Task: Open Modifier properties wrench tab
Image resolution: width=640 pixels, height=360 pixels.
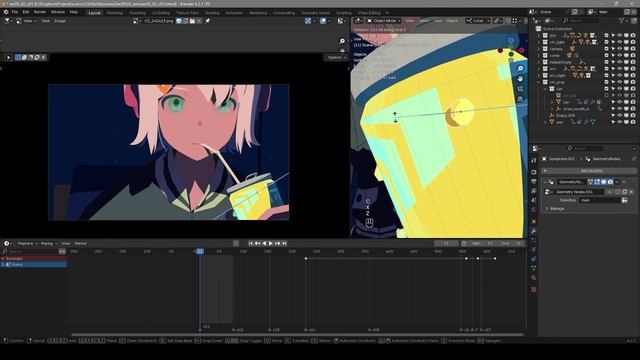Action: click(x=533, y=231)
